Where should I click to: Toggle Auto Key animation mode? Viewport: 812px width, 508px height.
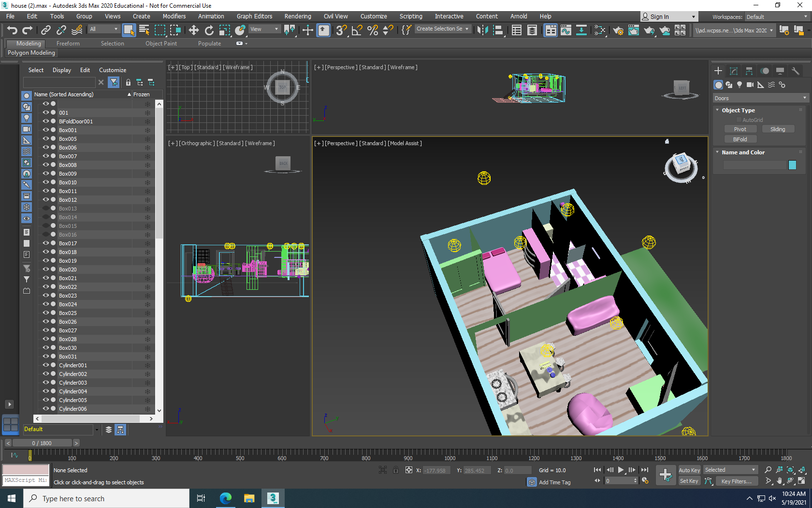[x=690, y=470]
